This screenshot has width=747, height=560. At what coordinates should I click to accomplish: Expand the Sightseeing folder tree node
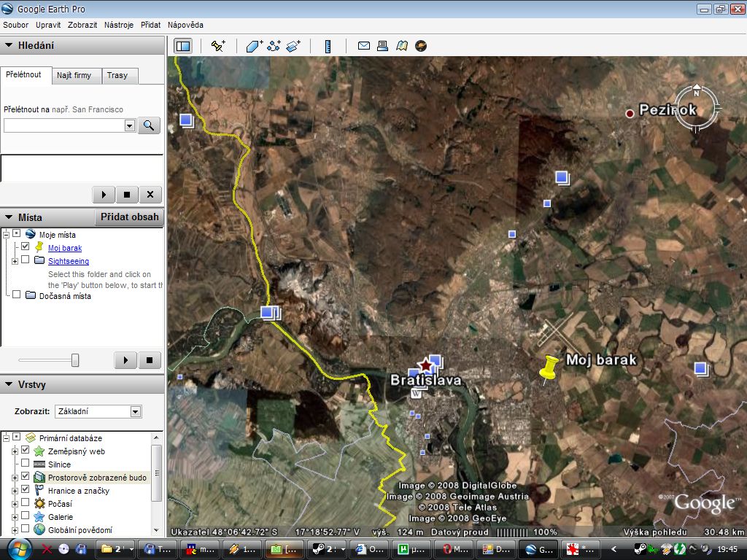coord(15,261)
